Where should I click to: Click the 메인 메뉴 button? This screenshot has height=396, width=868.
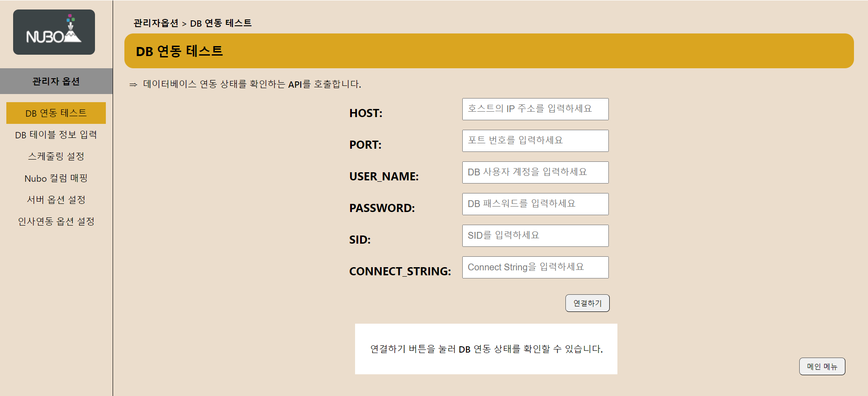[822, 367]
